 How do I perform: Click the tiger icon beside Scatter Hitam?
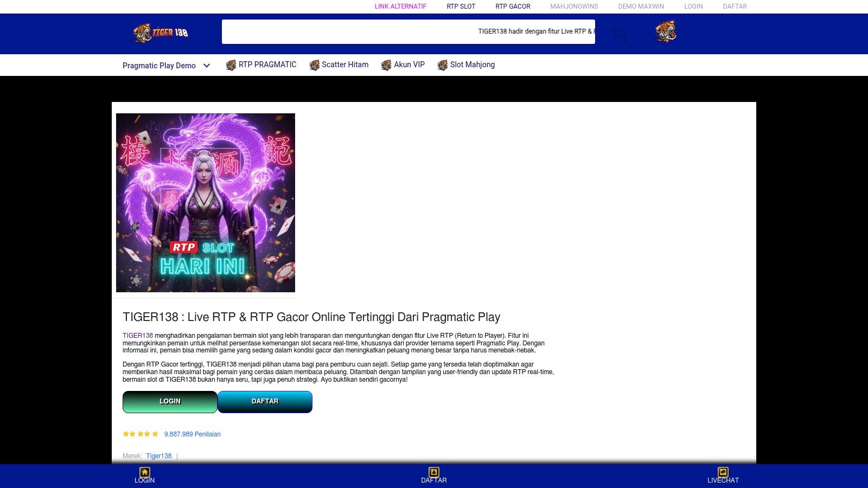coord(314,65)
